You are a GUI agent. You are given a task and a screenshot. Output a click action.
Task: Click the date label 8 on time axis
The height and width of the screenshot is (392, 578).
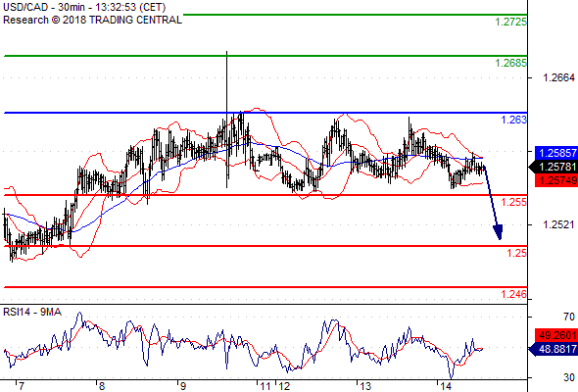[102, 386]
